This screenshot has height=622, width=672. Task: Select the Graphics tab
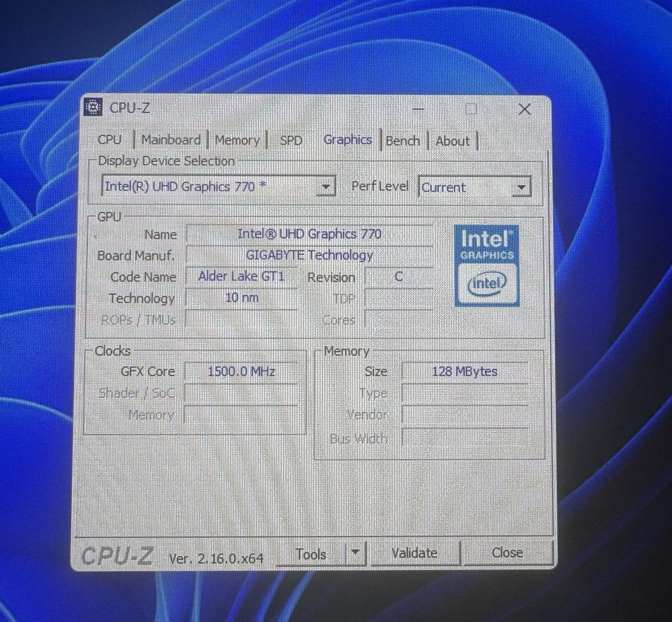[x=348, y=140]
